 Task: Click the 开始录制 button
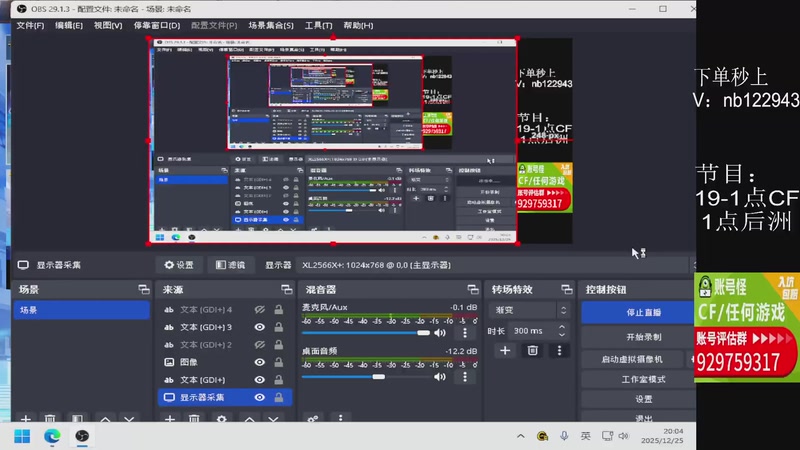click(x=638, y=337)
